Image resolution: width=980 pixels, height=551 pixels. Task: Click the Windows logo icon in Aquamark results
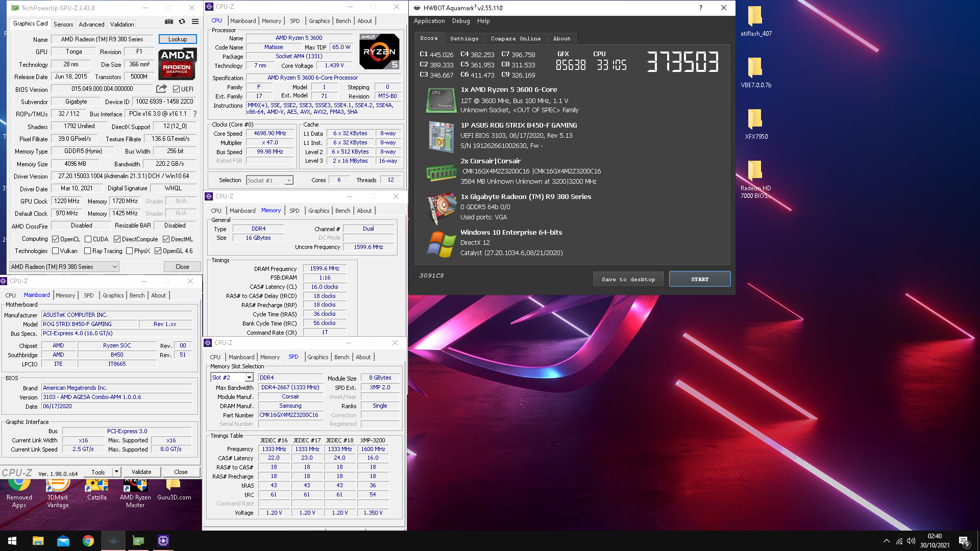[442, 244]
